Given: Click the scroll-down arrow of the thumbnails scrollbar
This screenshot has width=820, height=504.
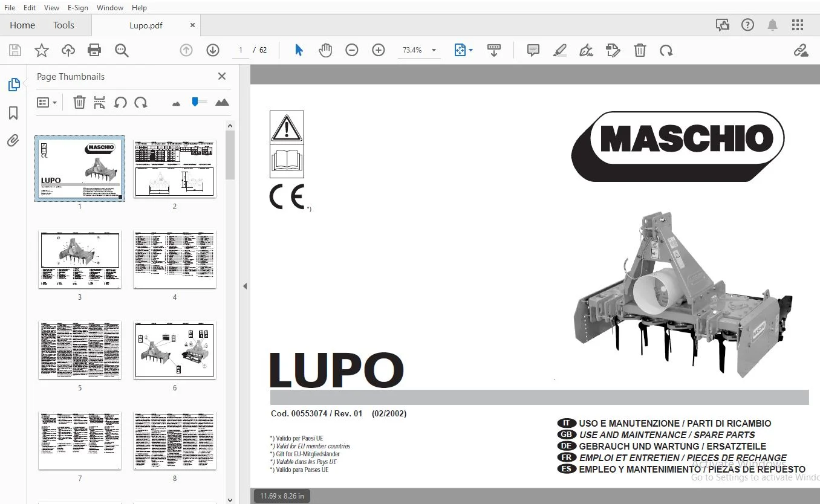Looking at the screenshot, I should coord(230,500).
